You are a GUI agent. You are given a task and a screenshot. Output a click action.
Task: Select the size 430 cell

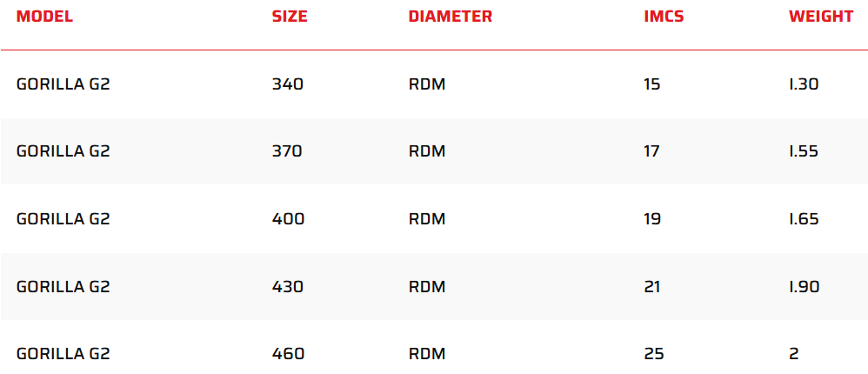[x=288, y=286]
